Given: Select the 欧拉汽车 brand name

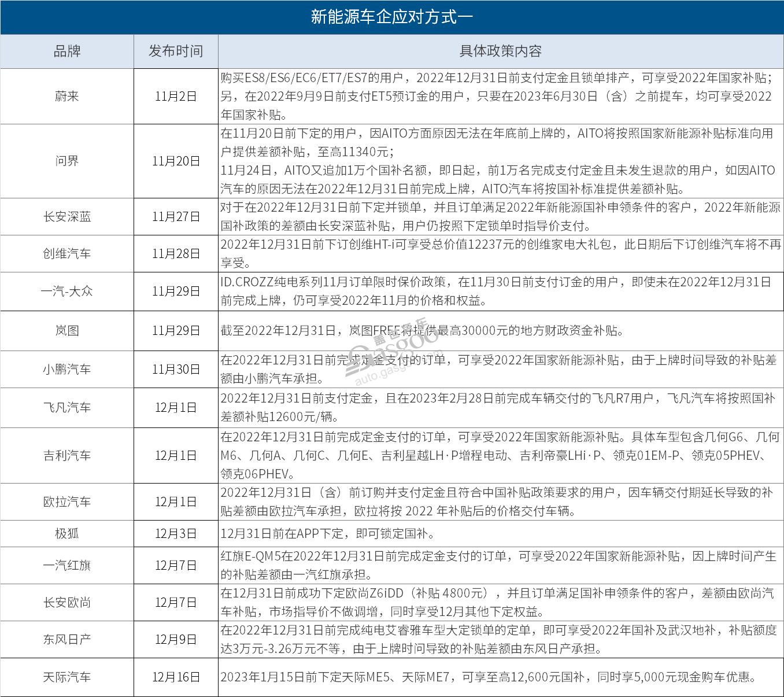Looking at the screenshot, I should point(66,501).
